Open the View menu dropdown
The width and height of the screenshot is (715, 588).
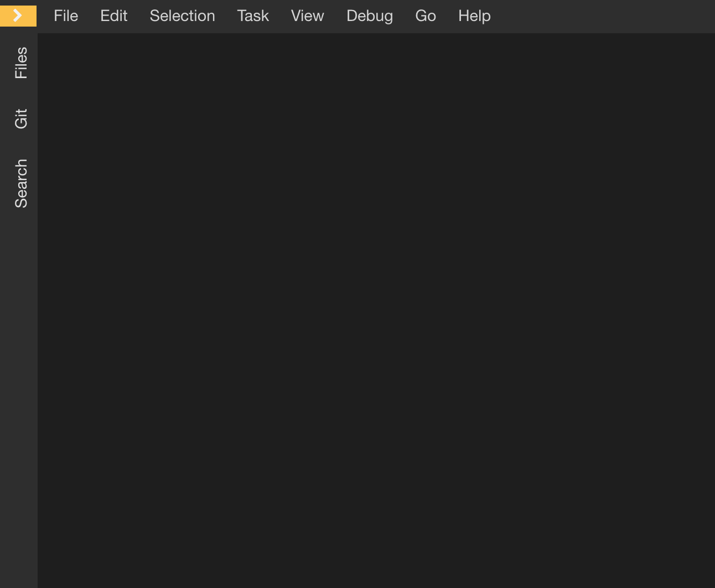coord(307,16)
